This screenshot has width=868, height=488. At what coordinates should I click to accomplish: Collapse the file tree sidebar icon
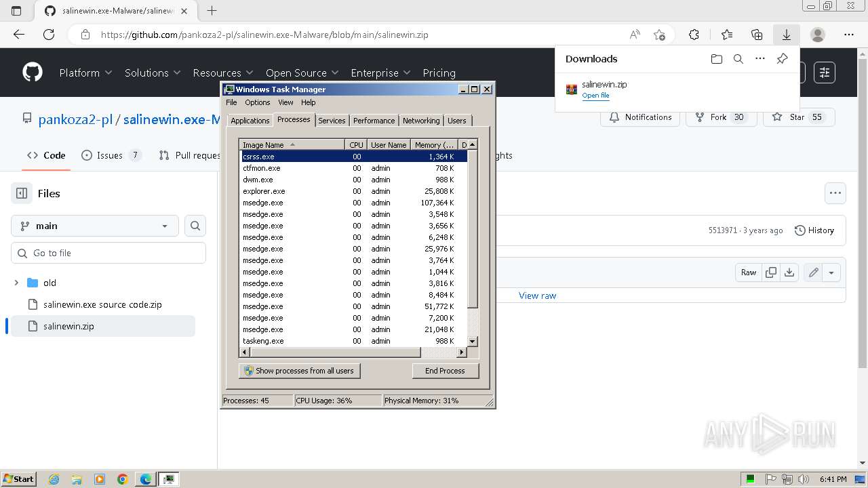pos(22,193)
